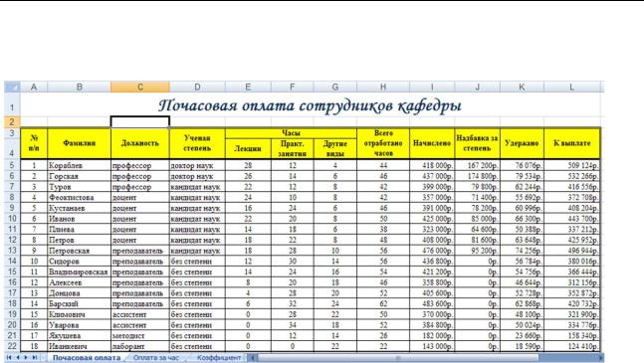Click the 95 200р. bonus in Петровская row

[x=477, y=251]
